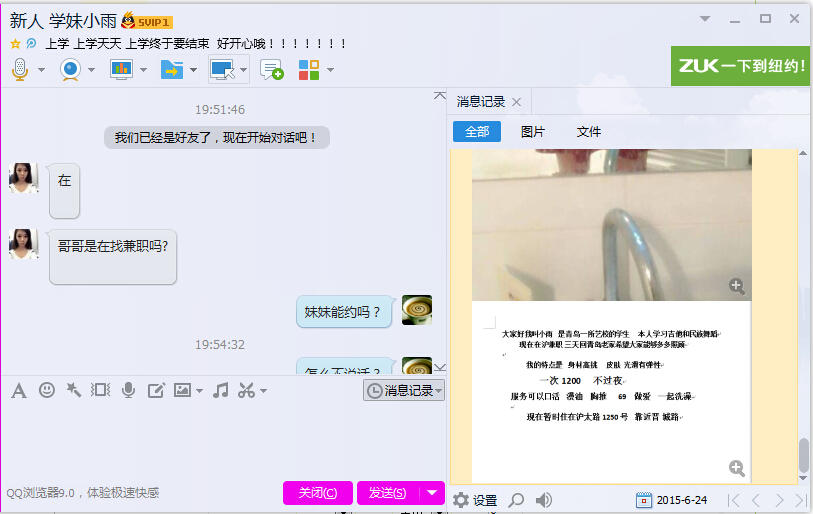The image size is (813, 514).
Task: Take a screenshot with scissors icon
Action: click(x=246, y=390)
